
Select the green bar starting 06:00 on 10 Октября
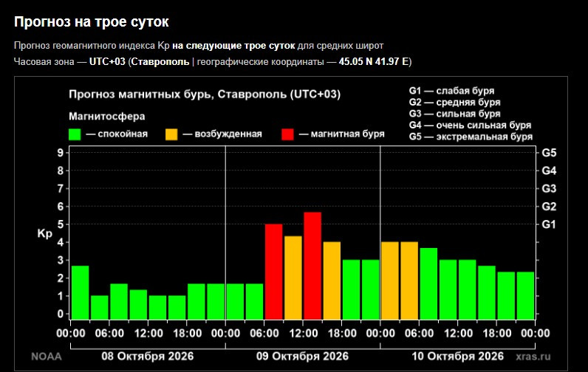[428, 283]
